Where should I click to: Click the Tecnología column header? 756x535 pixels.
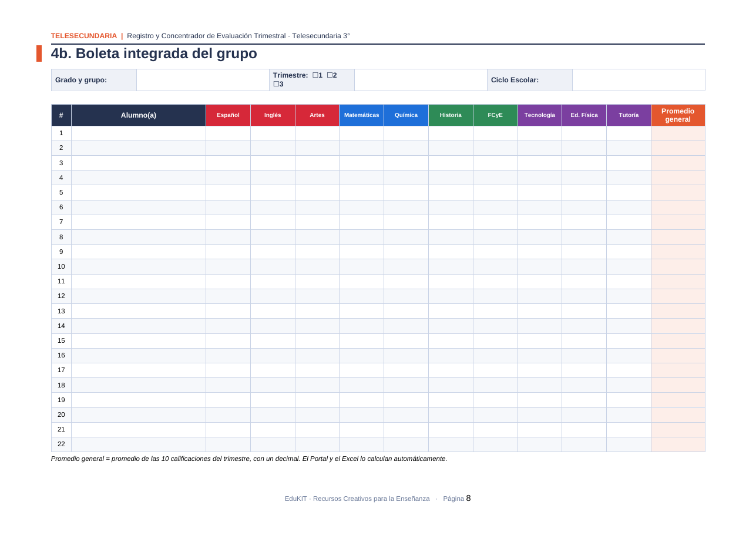click(x=540, y=115)
